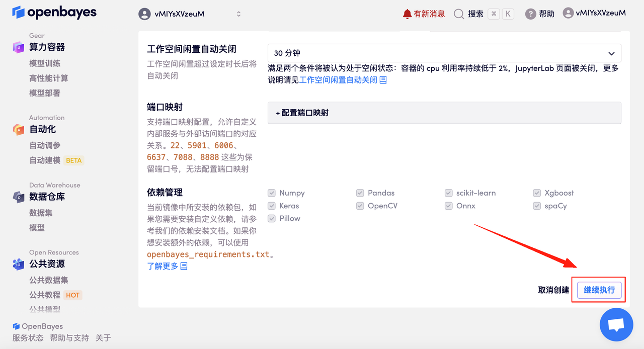The width and height of the screenshot is (644, 349).
Task: Go to 模型 under 数据仓库
Action: click(x=37, y=228)
